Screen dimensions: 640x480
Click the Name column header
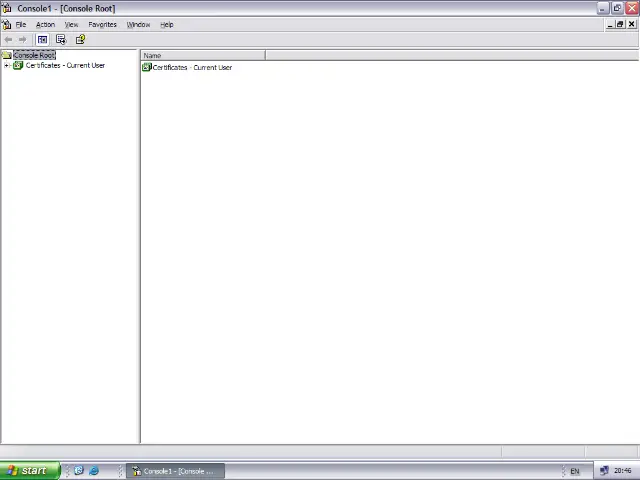coord(203,56)
